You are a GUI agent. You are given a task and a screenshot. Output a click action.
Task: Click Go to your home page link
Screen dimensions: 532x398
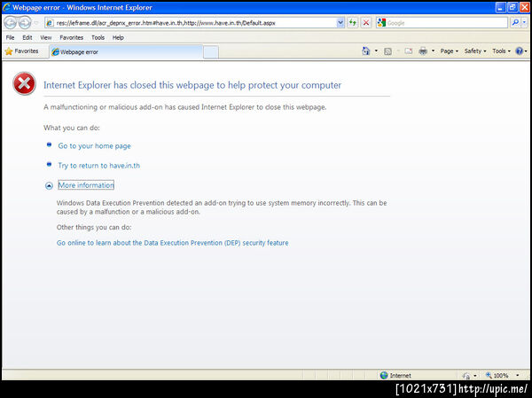click(x=94, y=146)
